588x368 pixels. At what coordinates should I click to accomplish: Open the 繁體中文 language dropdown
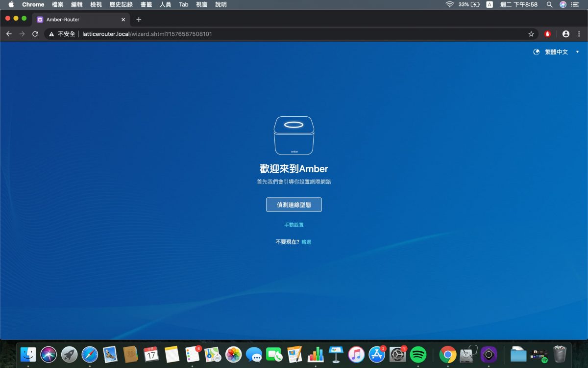(x=556, y=52)
